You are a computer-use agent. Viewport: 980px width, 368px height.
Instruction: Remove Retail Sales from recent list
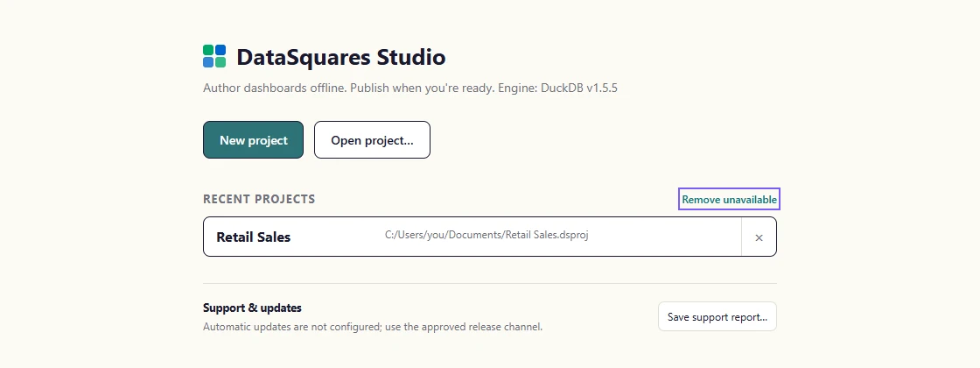pyautogui.click(x=759, y=237)
